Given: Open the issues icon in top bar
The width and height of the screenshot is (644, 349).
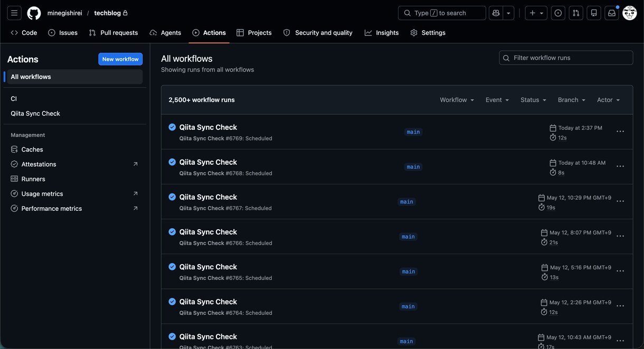Looking at the screenshot, I should 558,13.
